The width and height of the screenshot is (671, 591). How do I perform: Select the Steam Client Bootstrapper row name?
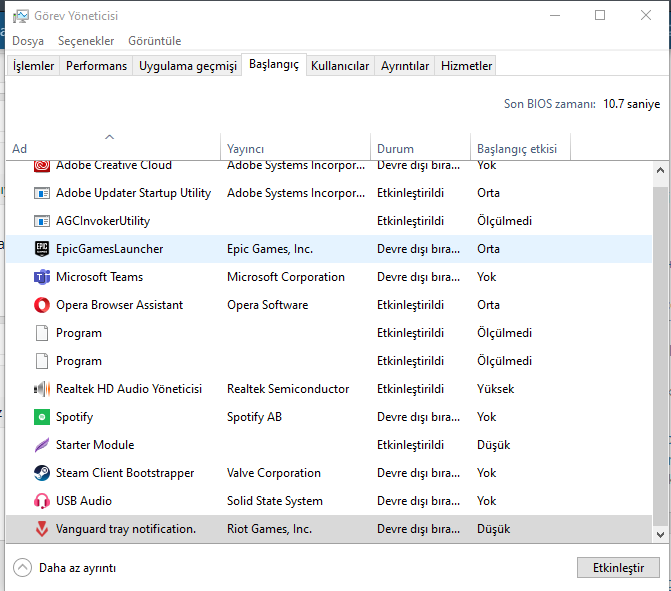pyautogui.click(x=125, y=473)
